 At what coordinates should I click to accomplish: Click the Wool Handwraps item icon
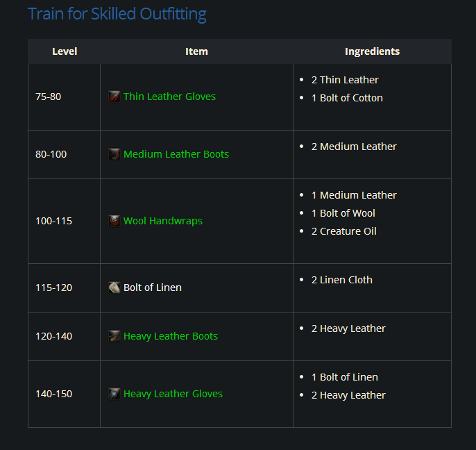[x=114, y=221]
